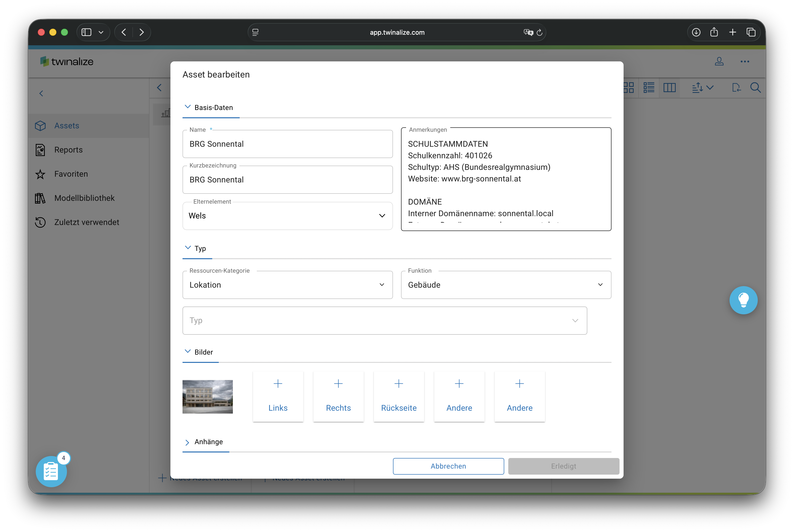The width and height of the screenshot is (794, 532).
Task: Click the Abbrechen button
Action: (448, 466)
